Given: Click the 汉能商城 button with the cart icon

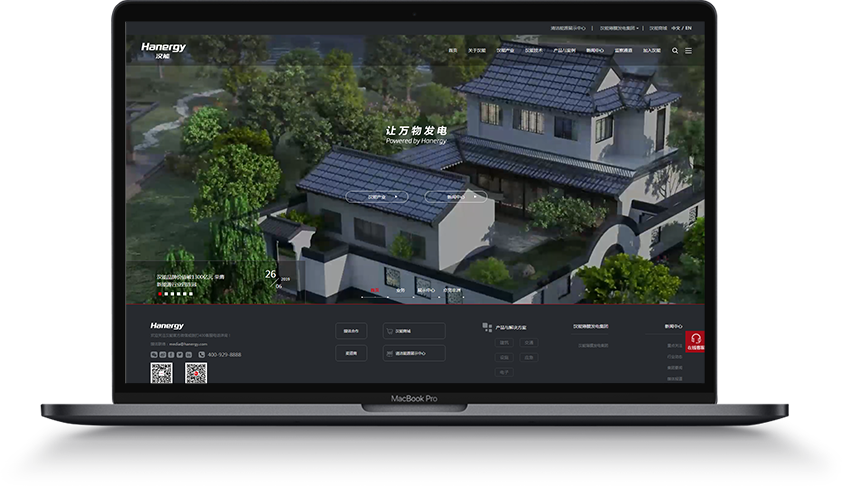Looking at the screenshot, I should [414, 331].
